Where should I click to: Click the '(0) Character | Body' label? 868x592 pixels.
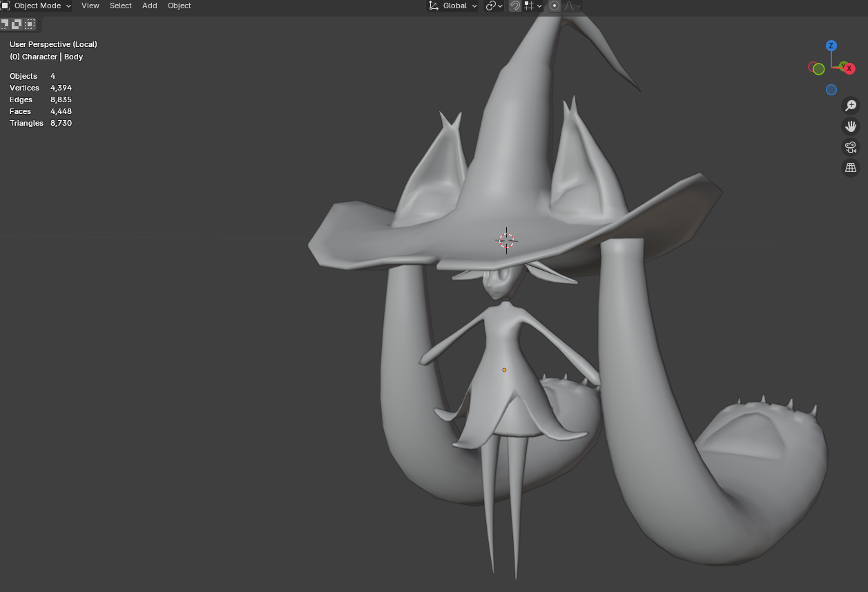46,57
